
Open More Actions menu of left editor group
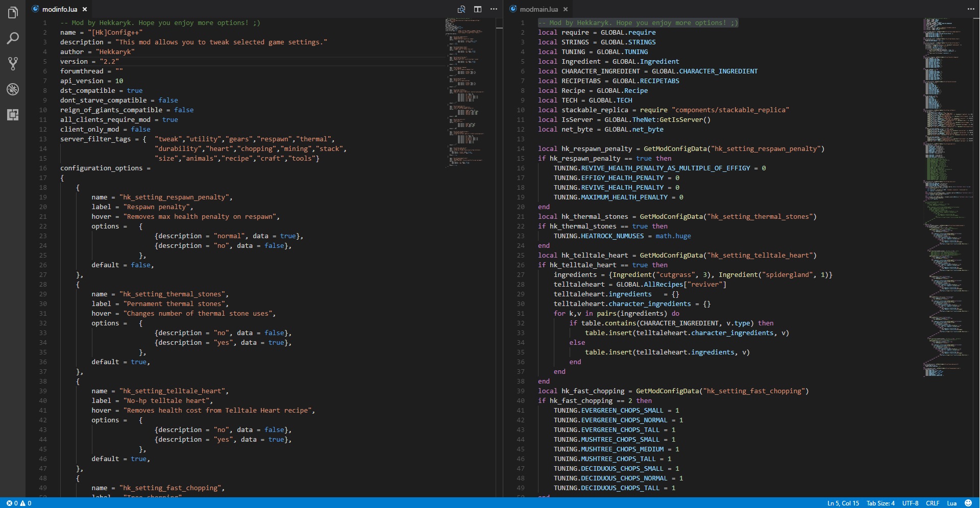pyautogui.click(x=494, y=9)
